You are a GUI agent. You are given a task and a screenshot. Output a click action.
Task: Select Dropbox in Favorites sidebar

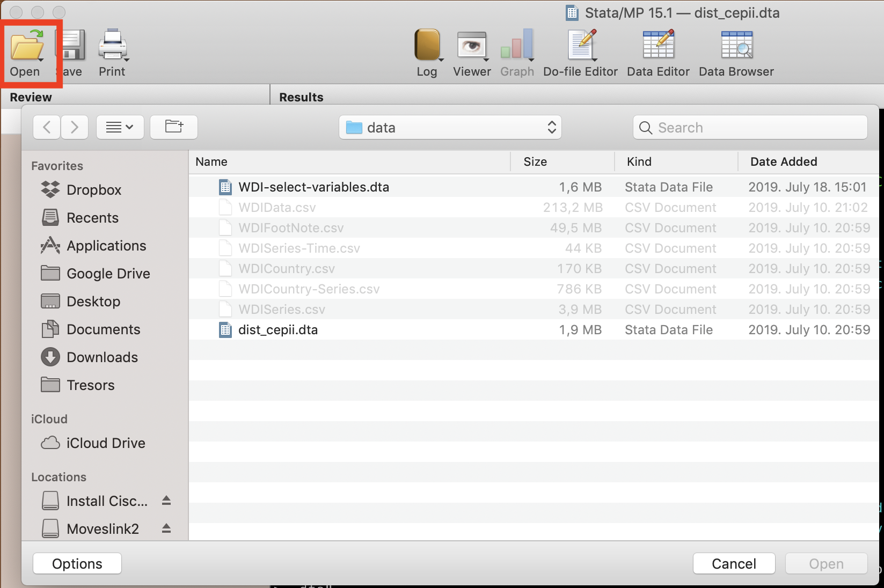pos(82,190)
